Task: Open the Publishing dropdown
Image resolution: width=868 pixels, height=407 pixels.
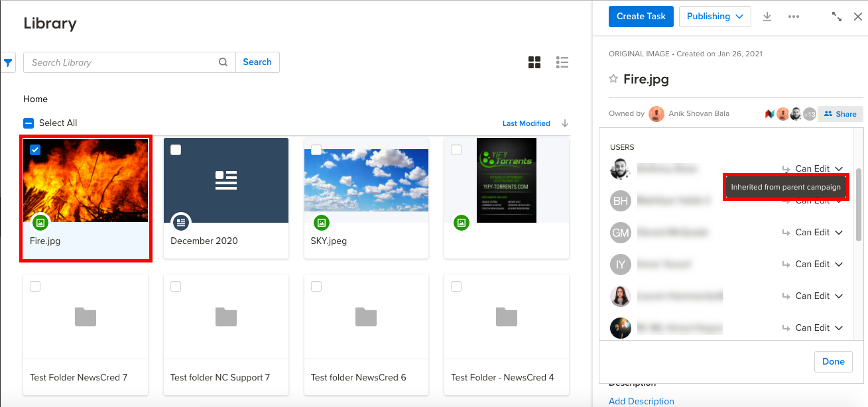Action: (x=714, y=17)
